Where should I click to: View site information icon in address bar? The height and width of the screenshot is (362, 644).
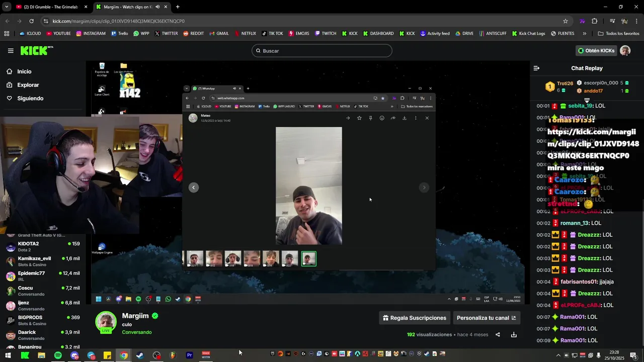coord(46,21)
